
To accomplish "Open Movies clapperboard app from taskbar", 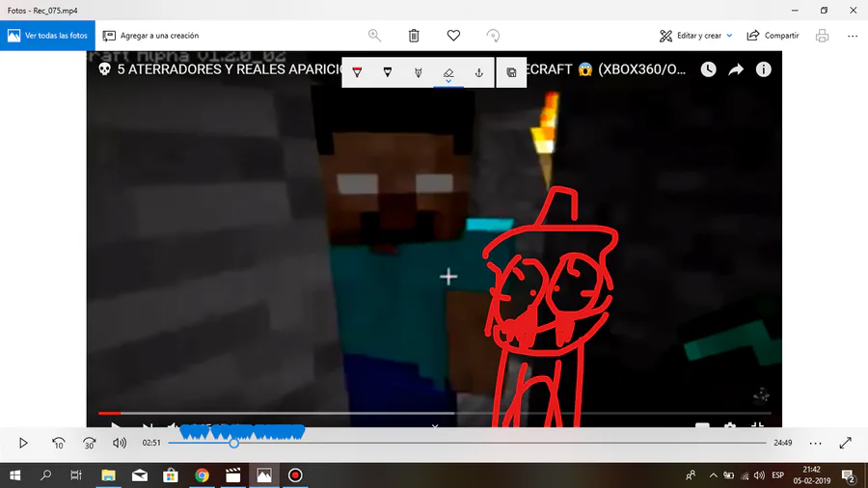I will (233, 475).
